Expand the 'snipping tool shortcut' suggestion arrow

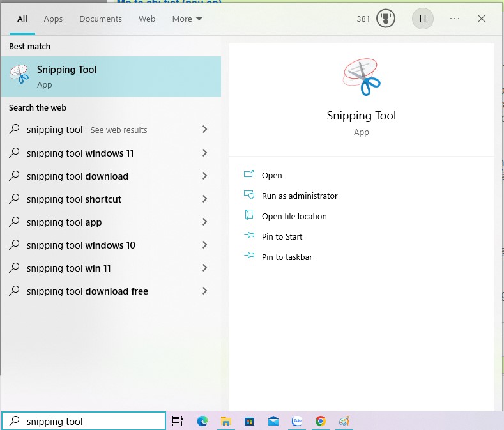[x=204, y=199]
